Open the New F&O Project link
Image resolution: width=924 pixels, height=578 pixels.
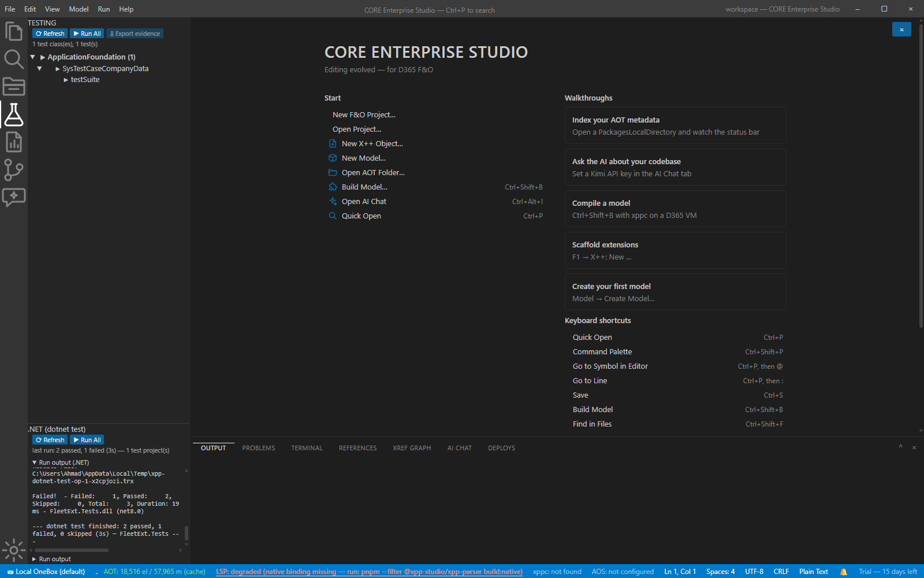pyautogui.click(x=364, y=114)
